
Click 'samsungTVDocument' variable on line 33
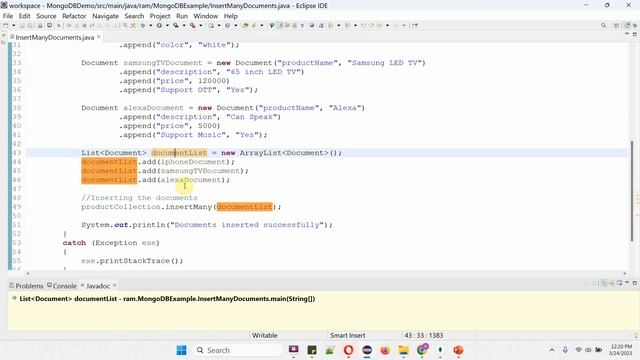click(x=162, y=63)
